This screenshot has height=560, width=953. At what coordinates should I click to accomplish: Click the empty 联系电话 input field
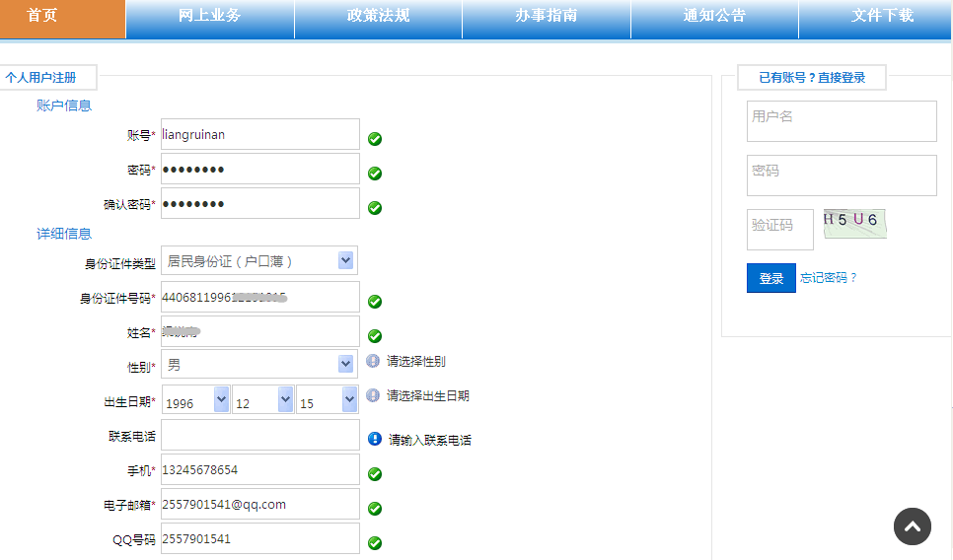coord(260,435)
